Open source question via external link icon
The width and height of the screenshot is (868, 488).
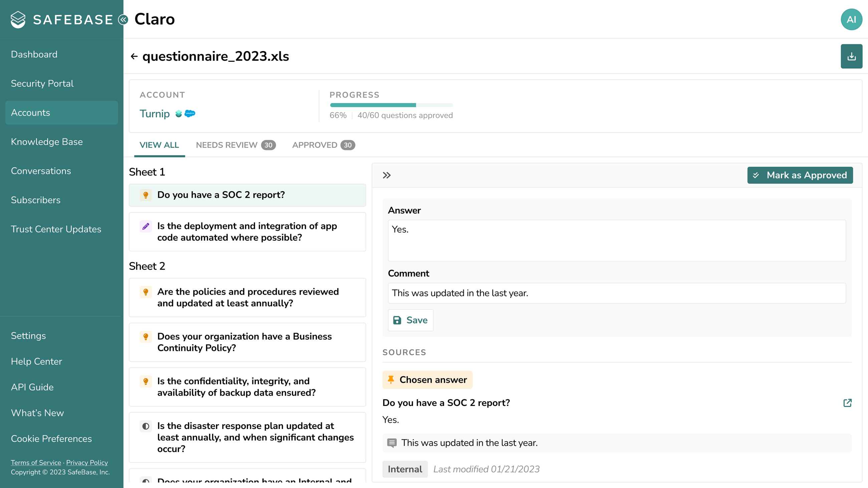[847, 403]
